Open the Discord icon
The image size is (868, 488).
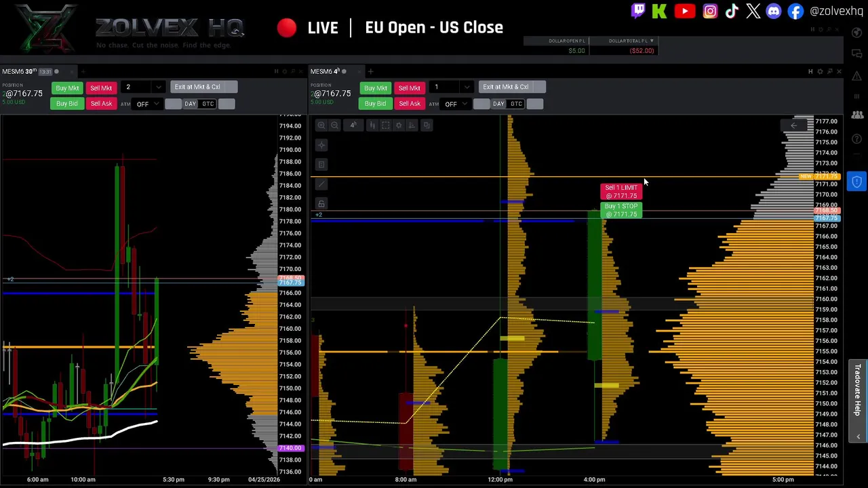click(x=774, y=11)
